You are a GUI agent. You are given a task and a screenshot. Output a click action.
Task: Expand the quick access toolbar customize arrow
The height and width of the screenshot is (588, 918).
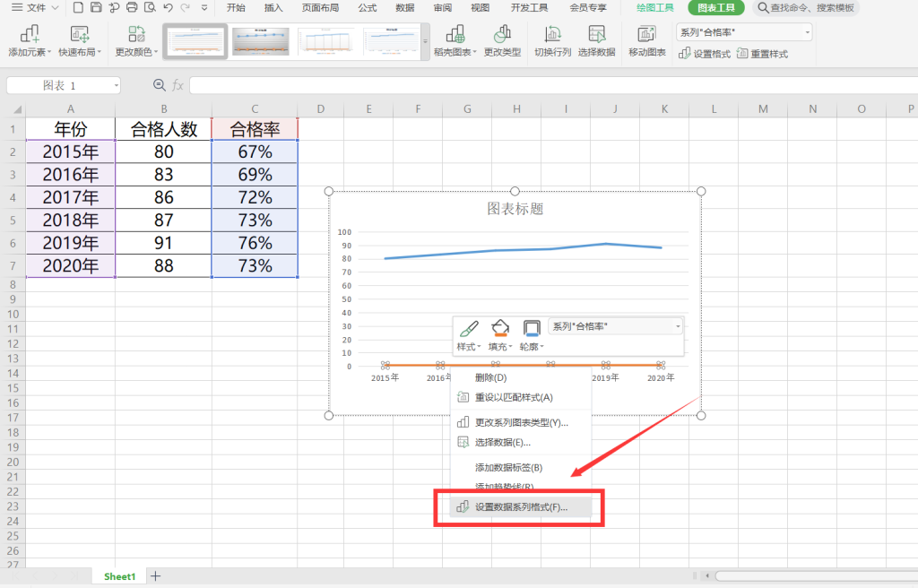204,8
